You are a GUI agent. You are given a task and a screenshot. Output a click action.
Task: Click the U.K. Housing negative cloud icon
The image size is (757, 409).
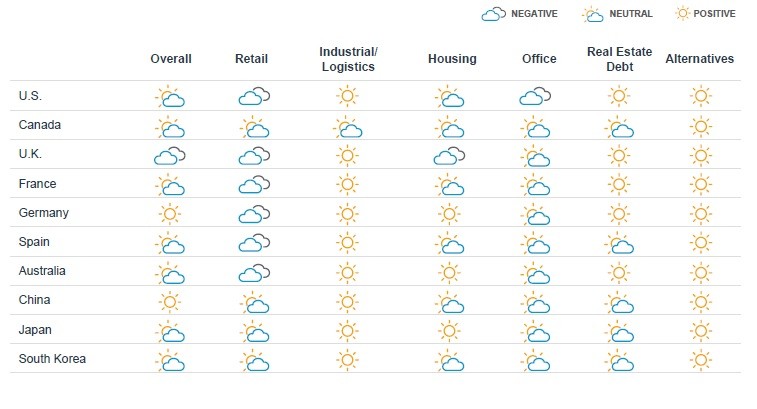pos(449,155)
